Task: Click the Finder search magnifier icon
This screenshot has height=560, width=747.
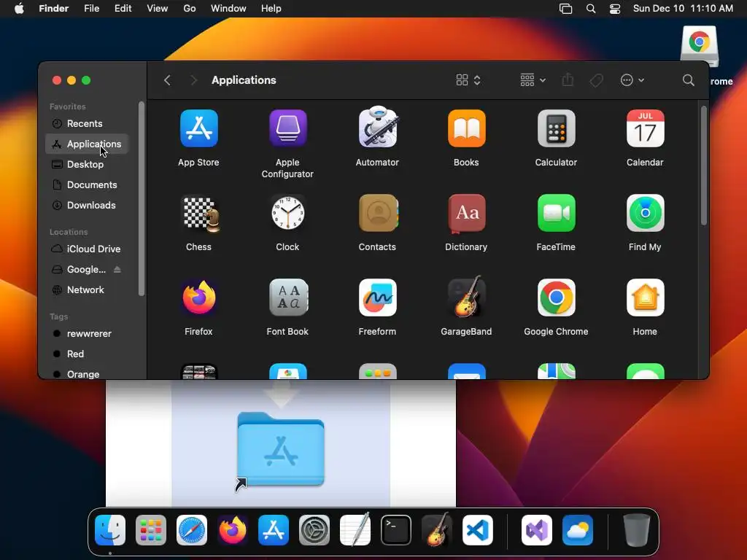Action: tap(688, 80)
